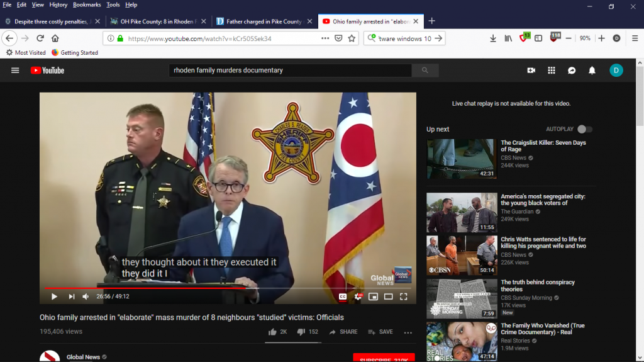The height and width of the screenshot is (362, 644).
Task: Toggle the Autoplay switch
Action: (584, 129)
